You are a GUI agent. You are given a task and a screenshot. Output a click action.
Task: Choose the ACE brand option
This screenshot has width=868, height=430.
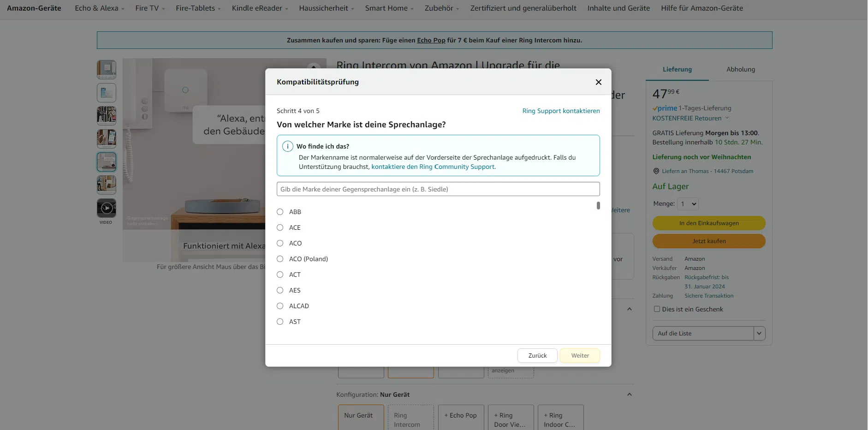tap(280, 227)
